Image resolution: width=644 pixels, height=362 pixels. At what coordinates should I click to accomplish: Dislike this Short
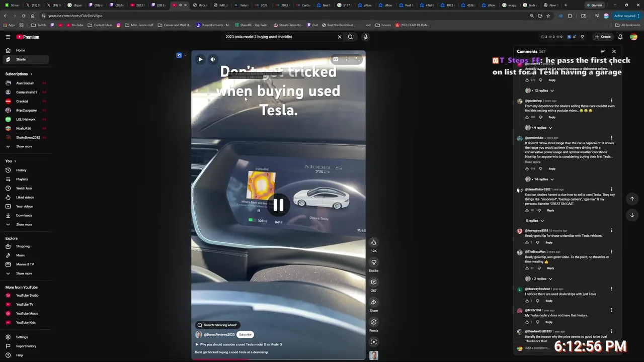coord(374,262)
